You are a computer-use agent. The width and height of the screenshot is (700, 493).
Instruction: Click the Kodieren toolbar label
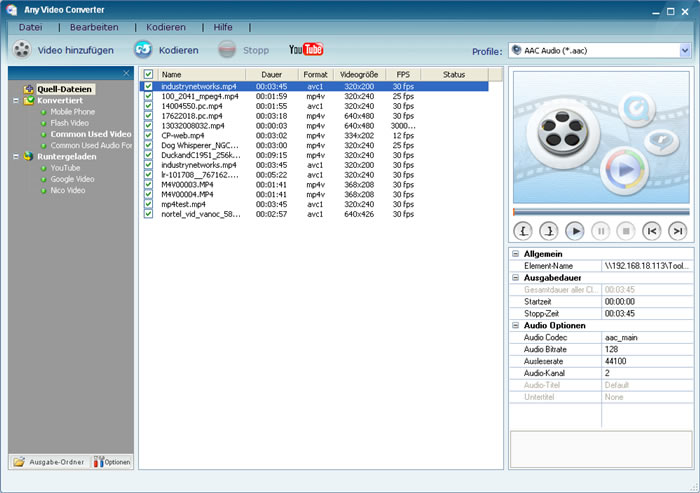(179, 50)
